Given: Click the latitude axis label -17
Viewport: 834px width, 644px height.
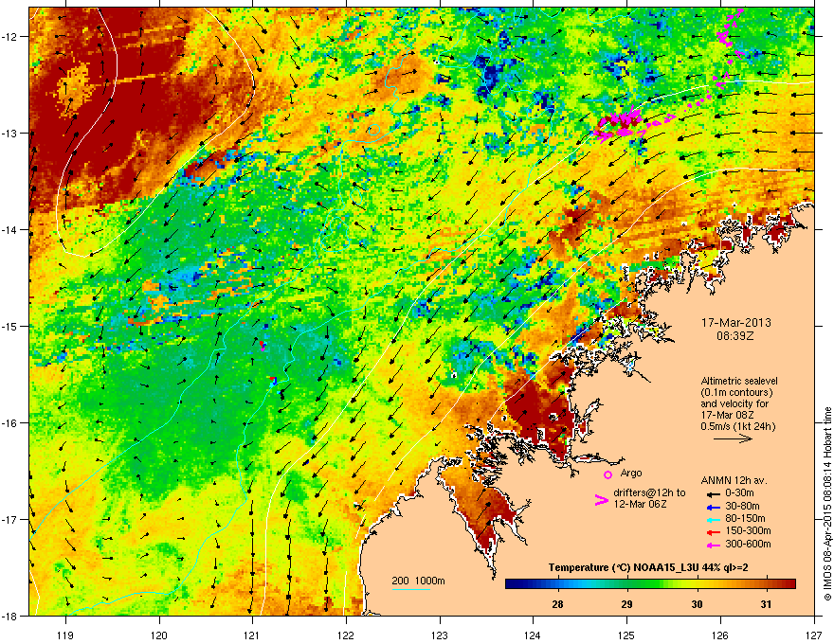Looking at the screenshot, I should [10, 519].
